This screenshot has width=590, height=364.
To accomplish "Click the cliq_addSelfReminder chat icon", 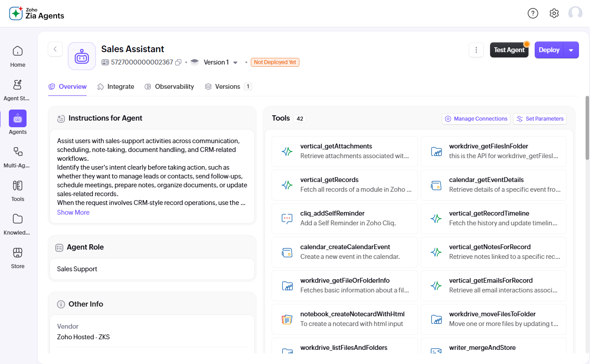I will tap(287, 219).
